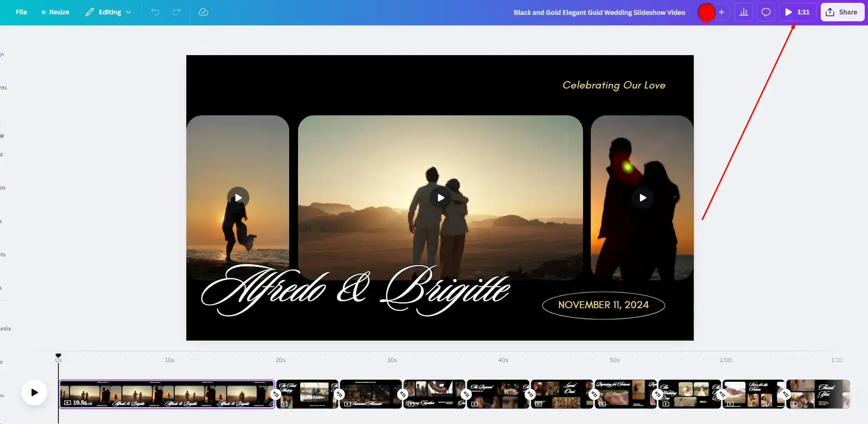The width and height of the screenshot is (868, 424).
Task: Edit transition before the 'Thank You' clip
Action: (x=786, y=394)
